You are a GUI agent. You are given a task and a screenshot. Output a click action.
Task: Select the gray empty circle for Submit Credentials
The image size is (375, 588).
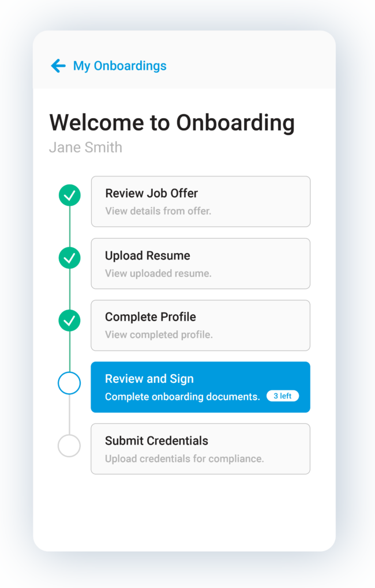[x=69, y=446]
